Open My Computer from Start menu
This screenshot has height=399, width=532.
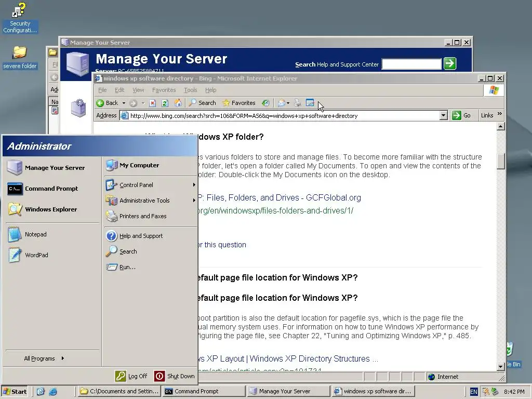pos(150,165)
